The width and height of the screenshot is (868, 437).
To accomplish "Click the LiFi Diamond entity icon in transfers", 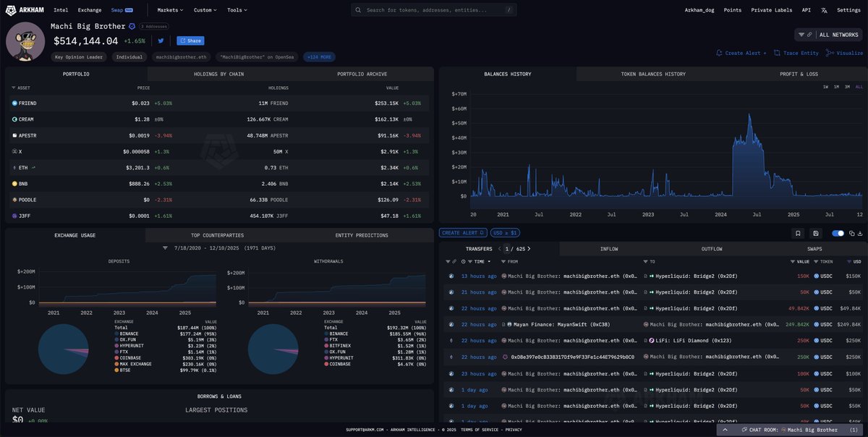I will pyautogui.click(x=651, y=340).
